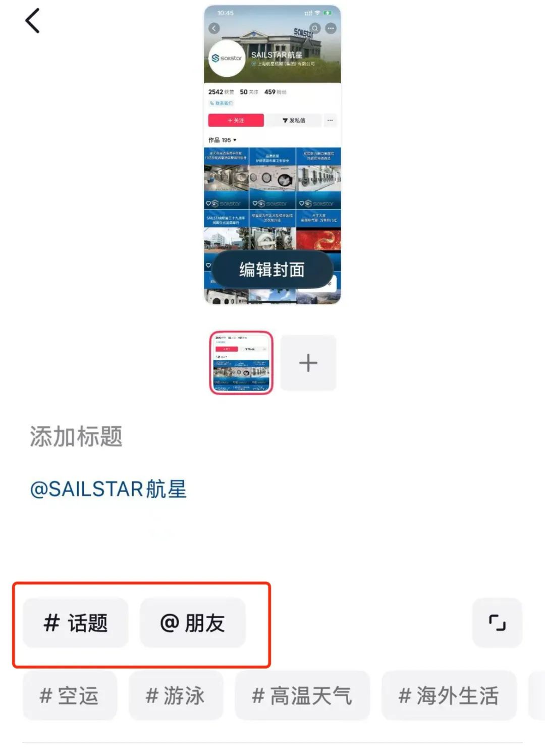Tap 发私信 message button in preview
This screenshot has width=545, height=756.
[x=294, y=120]
